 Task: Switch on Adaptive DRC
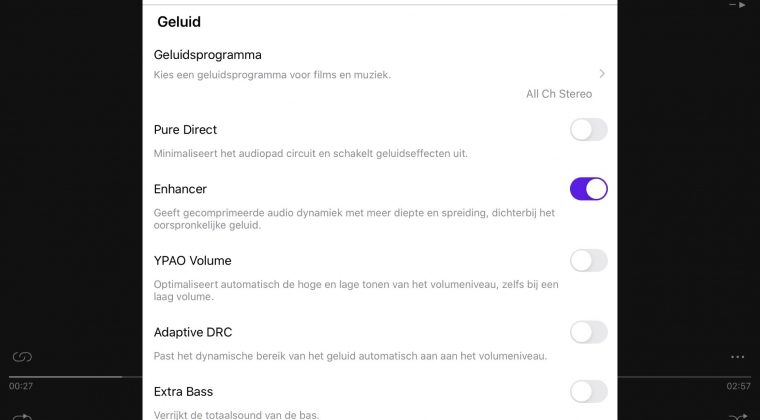[x=588, y=332]
